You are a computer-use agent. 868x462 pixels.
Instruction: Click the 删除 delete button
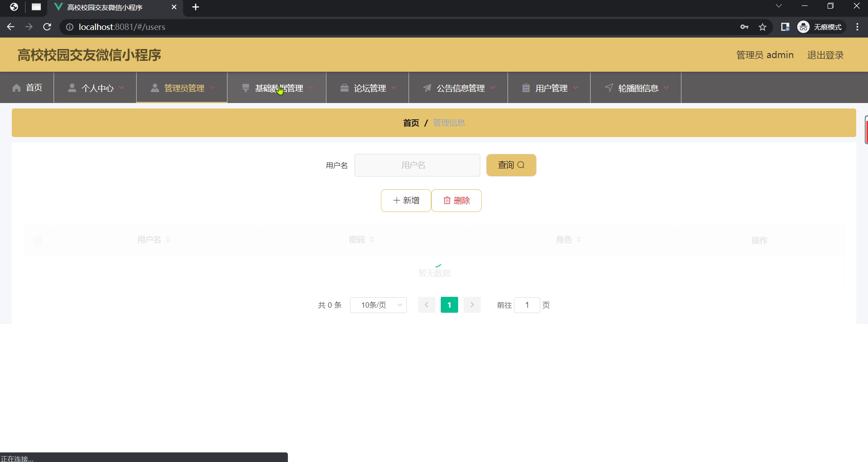point(456,201)
